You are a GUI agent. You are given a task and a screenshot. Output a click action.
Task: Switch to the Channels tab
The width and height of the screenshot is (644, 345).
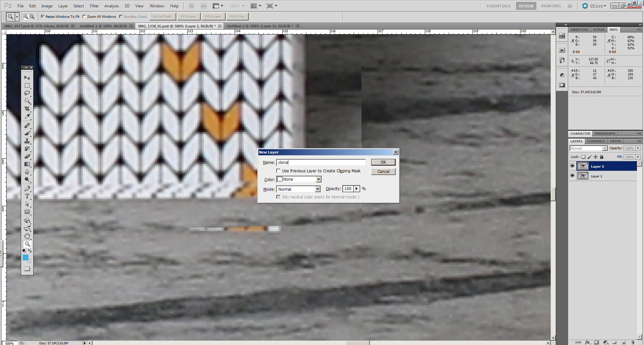point(596,141)
